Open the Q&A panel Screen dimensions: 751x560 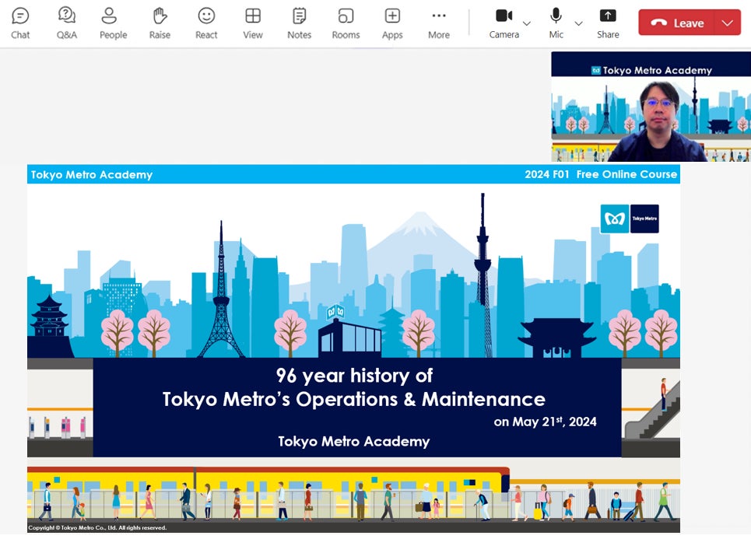[x=67, y=23]
